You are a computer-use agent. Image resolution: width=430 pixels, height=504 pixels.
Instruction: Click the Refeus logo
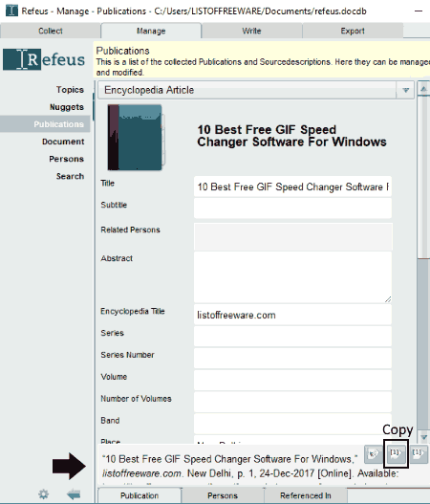(44, 59)
